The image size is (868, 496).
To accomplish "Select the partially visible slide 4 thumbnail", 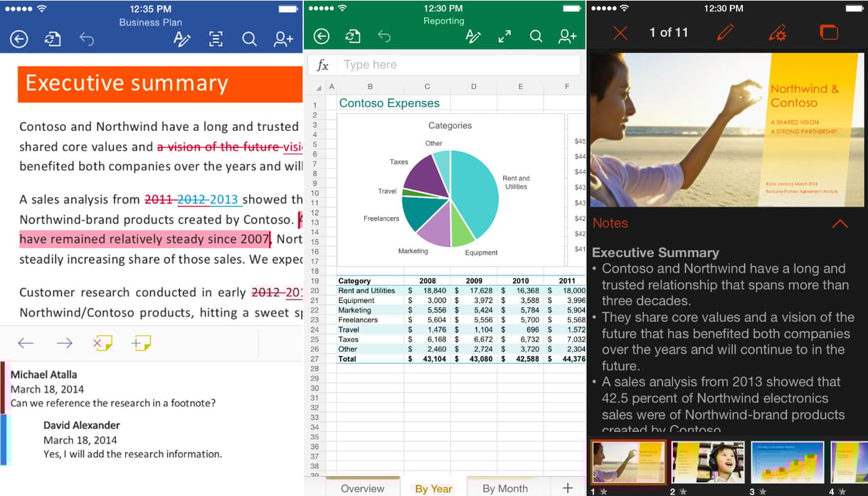I will point(848,463).
